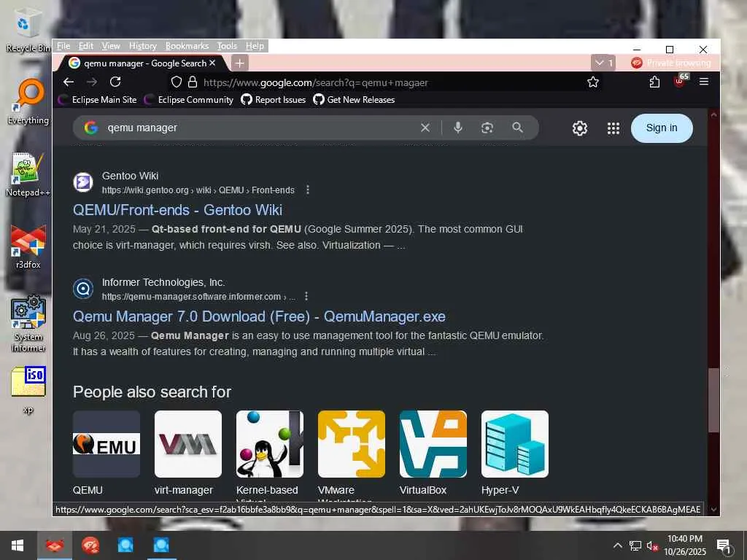Select the virt-manager related search thumbnail

tap(188, 444)
